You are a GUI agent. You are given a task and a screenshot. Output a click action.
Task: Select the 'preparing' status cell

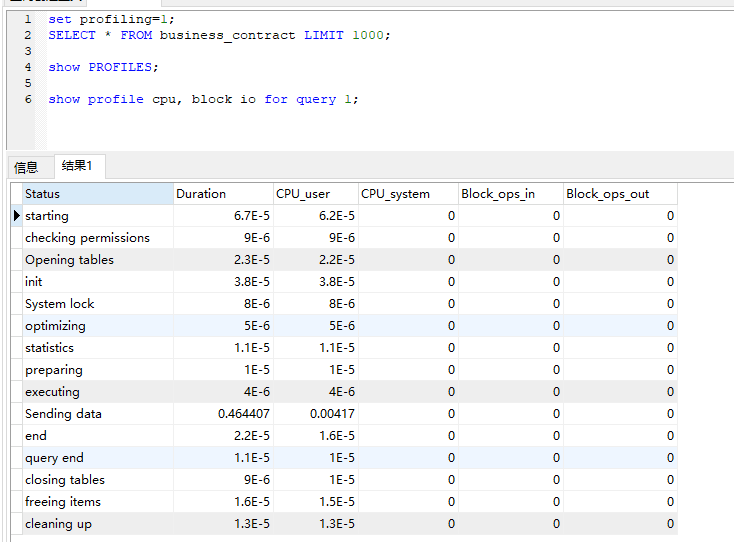point(98,370)
